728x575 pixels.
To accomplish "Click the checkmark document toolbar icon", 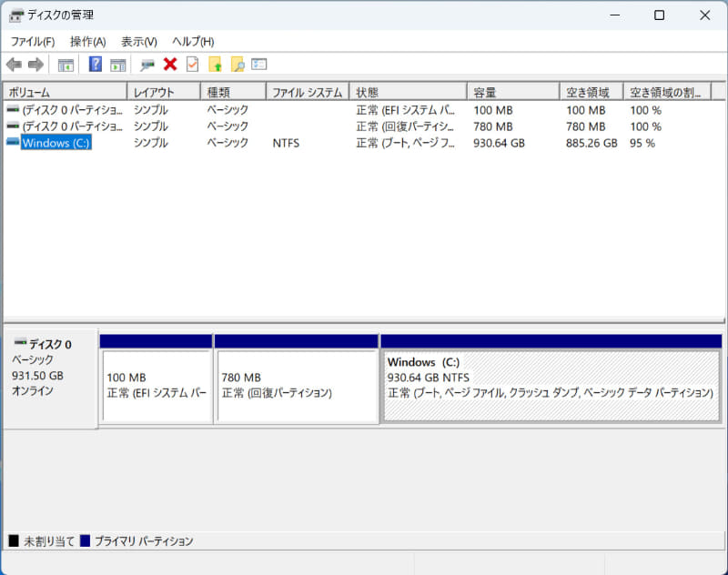I will 193,64.
